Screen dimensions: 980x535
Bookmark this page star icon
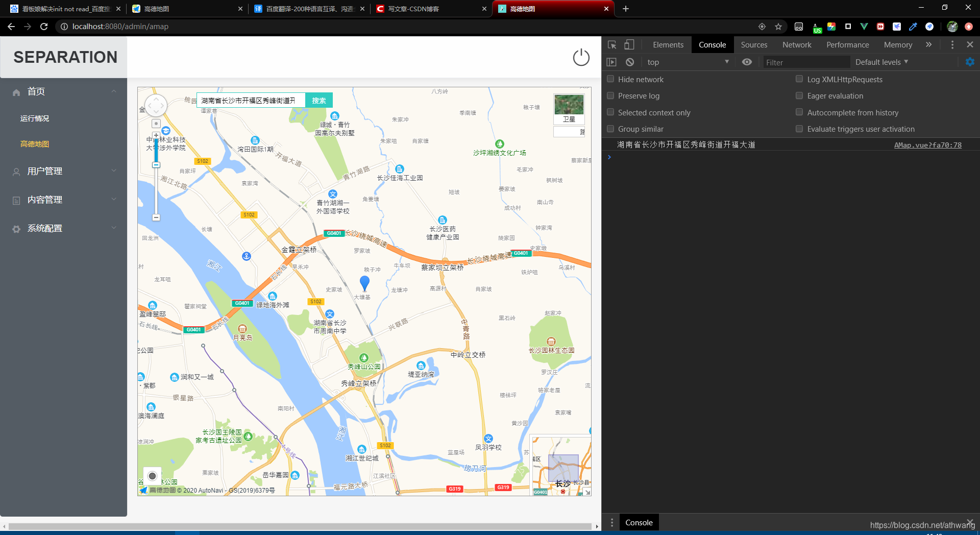778,27
